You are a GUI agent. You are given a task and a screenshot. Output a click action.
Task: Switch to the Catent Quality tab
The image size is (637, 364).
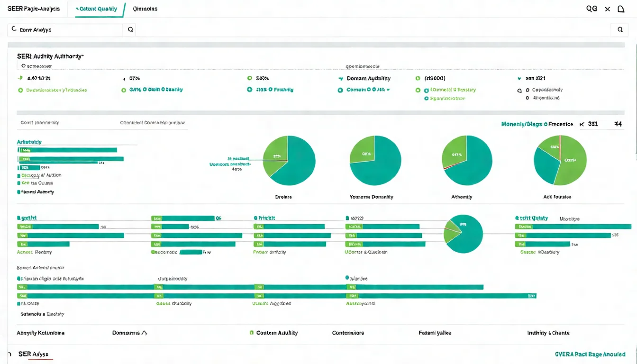click(x=98, y=9)
